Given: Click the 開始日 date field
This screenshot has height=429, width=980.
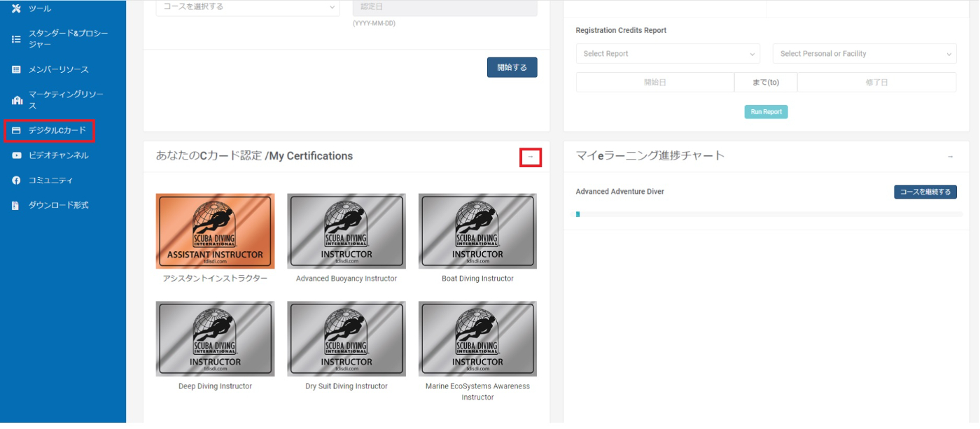Looking at the screenshot, I should (x=655, y=83).
